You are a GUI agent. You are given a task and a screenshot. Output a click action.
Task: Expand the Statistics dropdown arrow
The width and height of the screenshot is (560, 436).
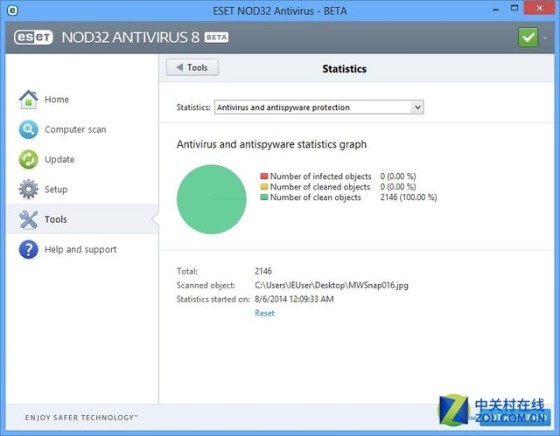point(417,107)
